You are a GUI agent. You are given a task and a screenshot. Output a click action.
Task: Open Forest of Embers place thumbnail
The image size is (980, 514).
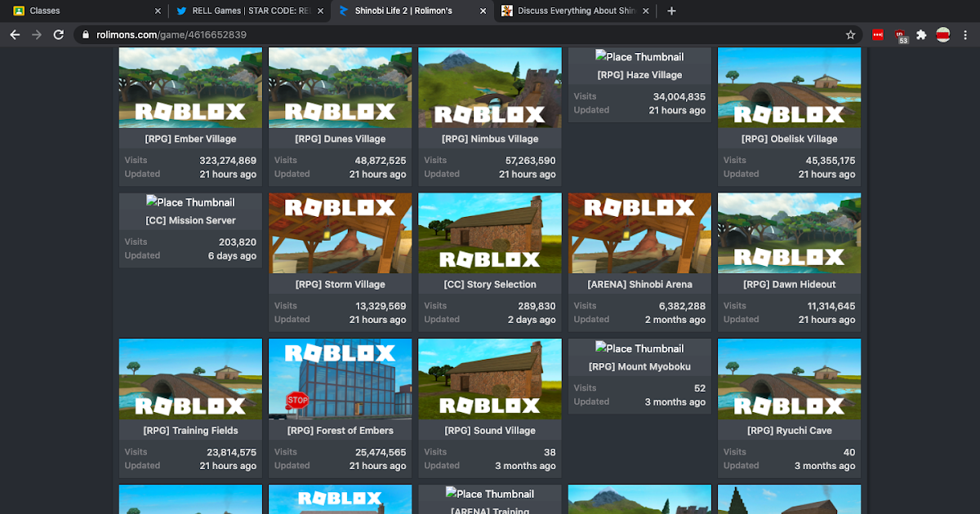click(x=340, y=379)
